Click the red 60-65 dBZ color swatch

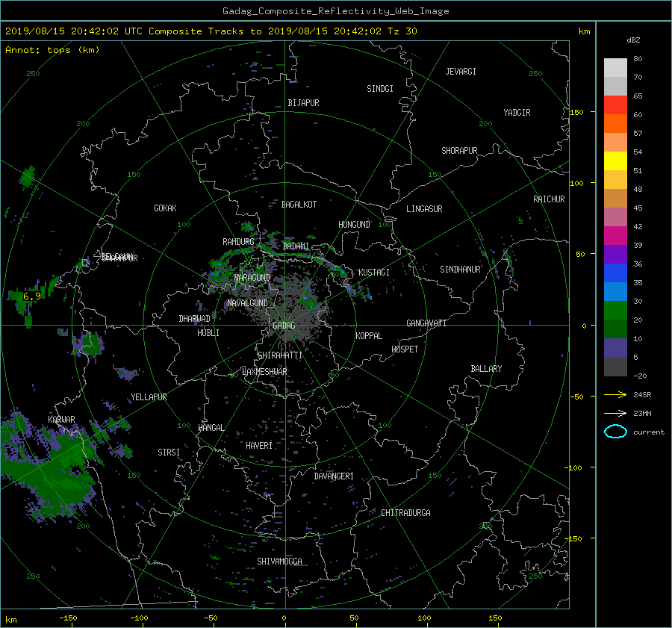point(615,105)
